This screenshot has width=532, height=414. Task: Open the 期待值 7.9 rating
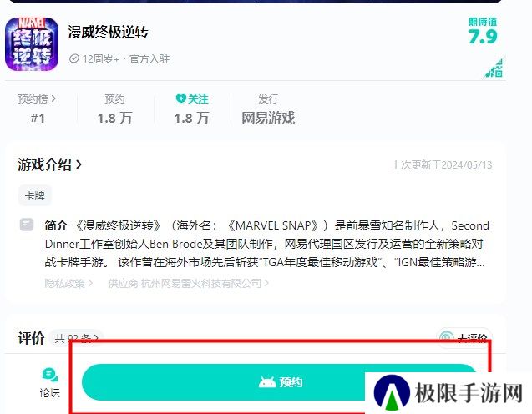[x=483, y=32]
